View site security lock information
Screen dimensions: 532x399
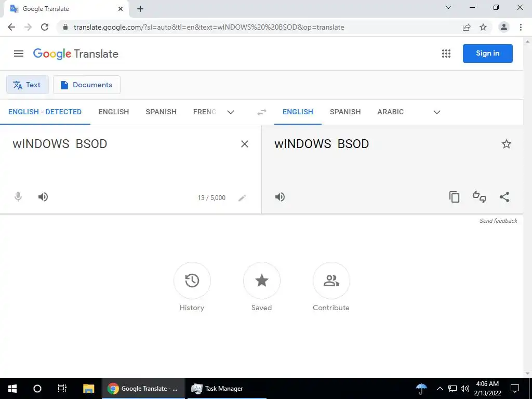click(x=65, y=27)
